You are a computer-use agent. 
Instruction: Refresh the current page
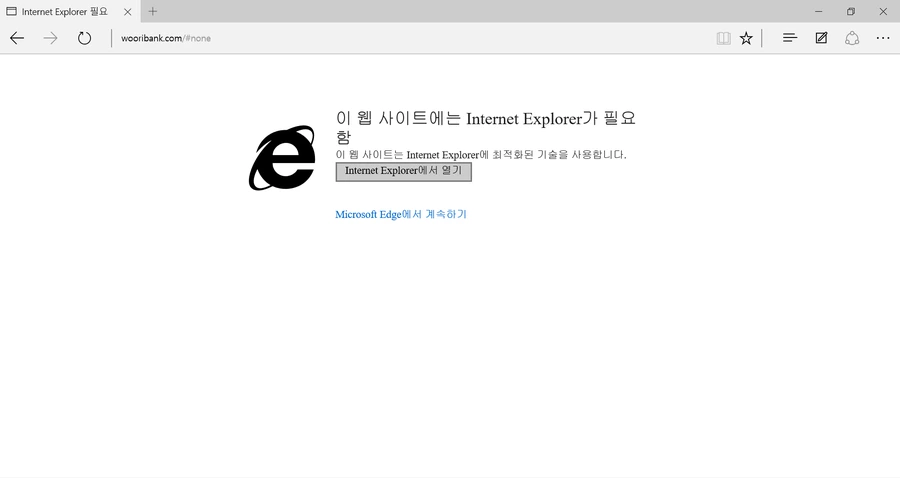coord(84,38)
